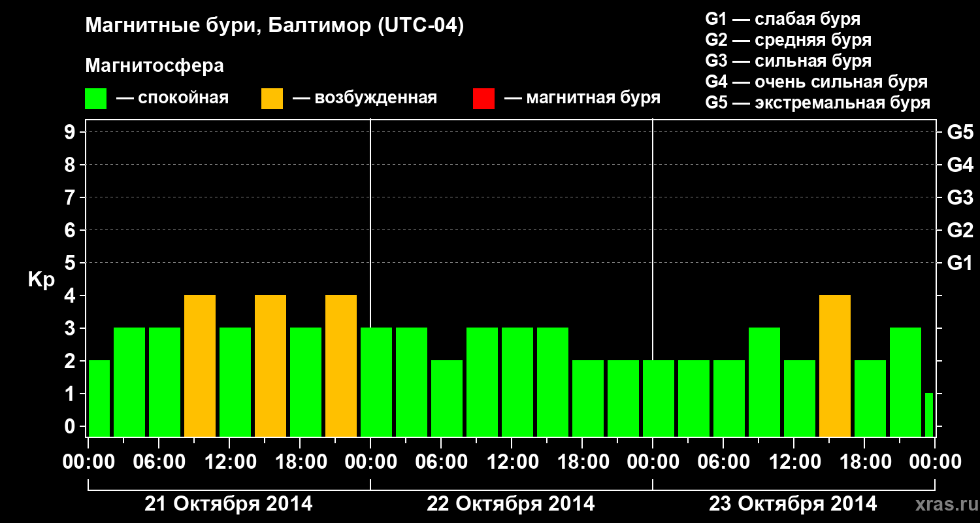Viewport: 980px width, 523px height.
Task: Click the 06:00–09:00 Kp 2 bar on 22 October
Action: tap(447, 399)
